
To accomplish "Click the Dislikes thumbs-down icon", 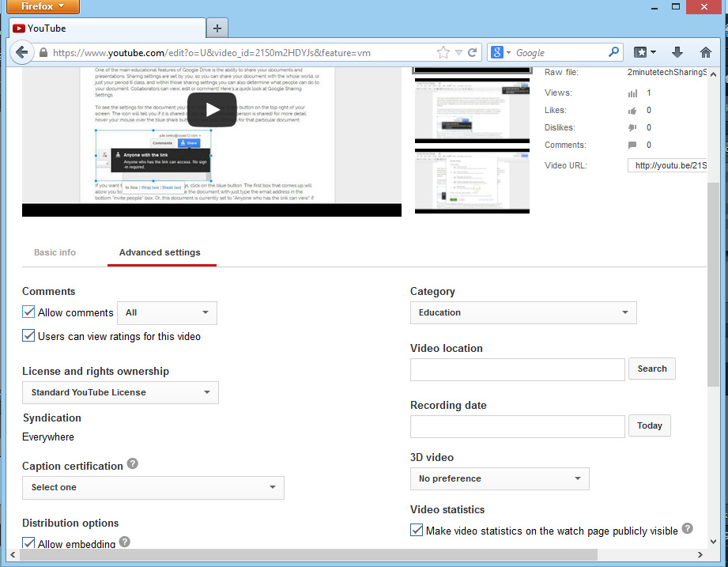I will pyautogui.click(x=632, y=127).
